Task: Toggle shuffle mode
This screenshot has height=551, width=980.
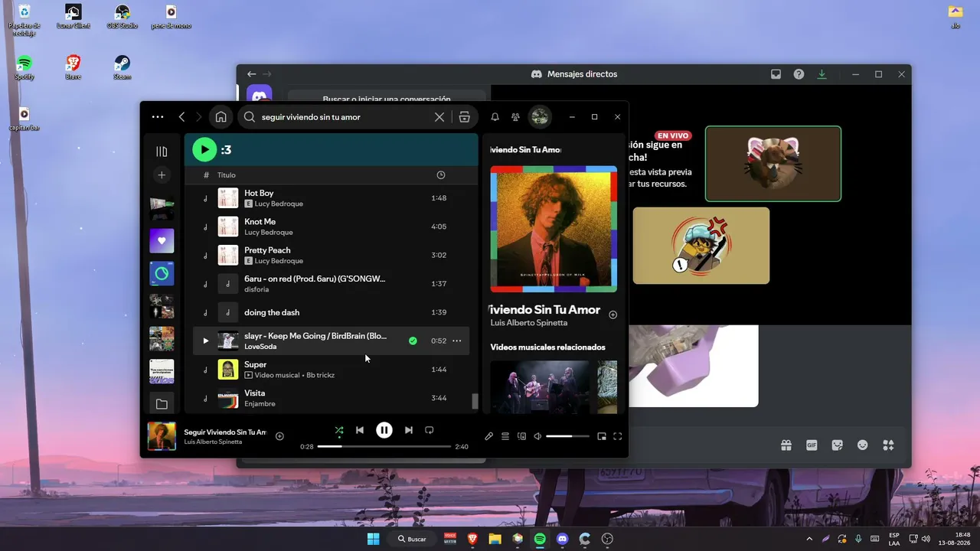Action: coord(339,430)
